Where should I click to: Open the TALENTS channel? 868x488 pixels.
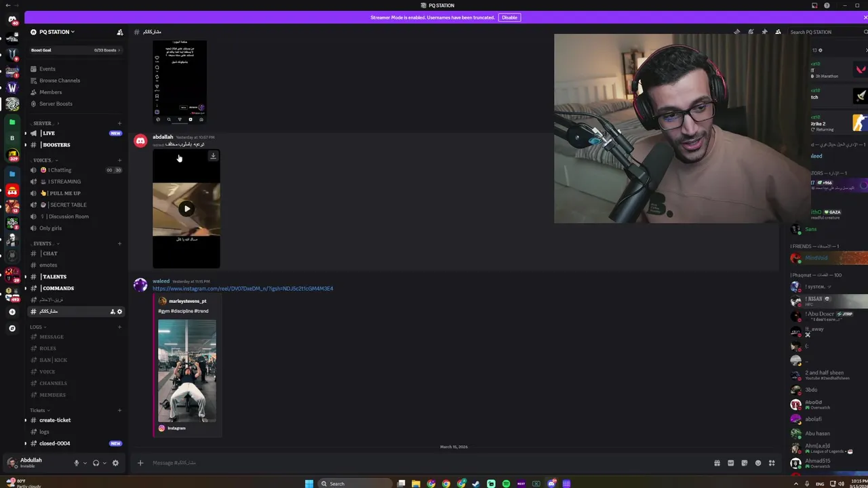(75, 277)
